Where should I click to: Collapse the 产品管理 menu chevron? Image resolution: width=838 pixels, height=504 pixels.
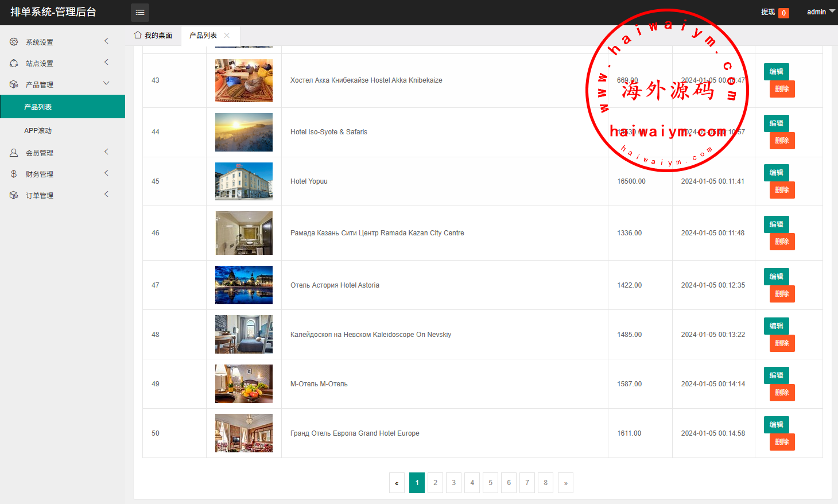click(x=106, y=83)
